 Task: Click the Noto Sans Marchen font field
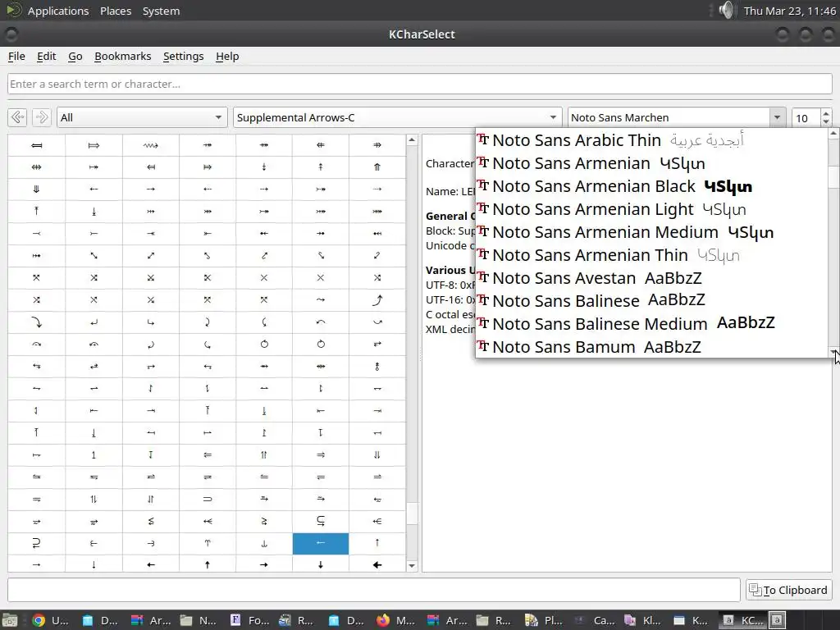coord(668,117)
